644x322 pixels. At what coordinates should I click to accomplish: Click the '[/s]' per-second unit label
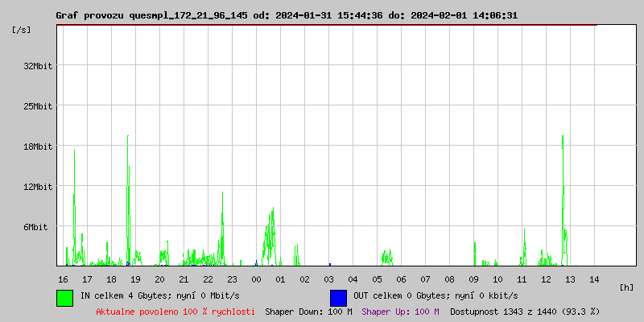click(x=22, y=30)
